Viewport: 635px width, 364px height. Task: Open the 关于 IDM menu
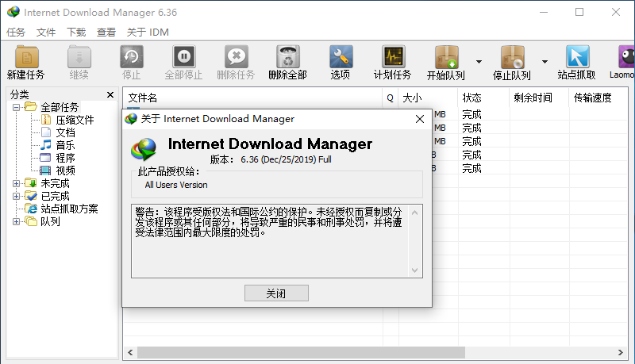pyautogui.click(x=148, y=33)
